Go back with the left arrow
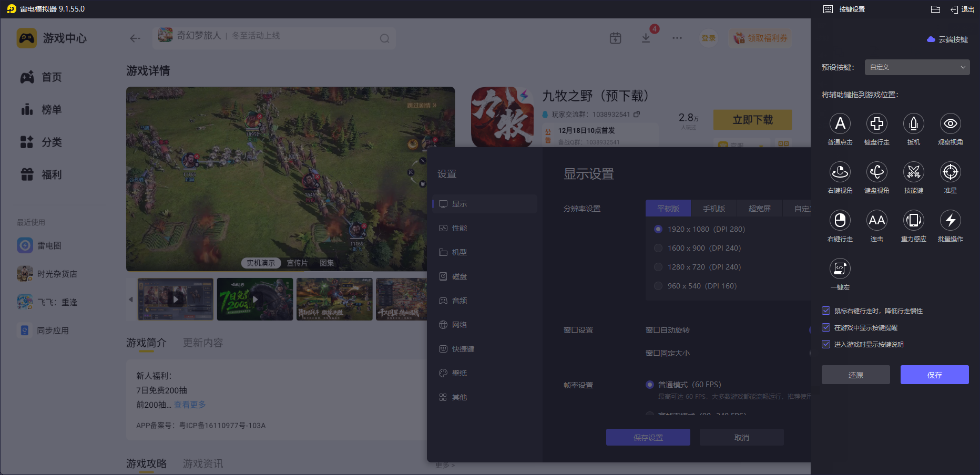The image size is (980, 475). [x=135, y=38]
